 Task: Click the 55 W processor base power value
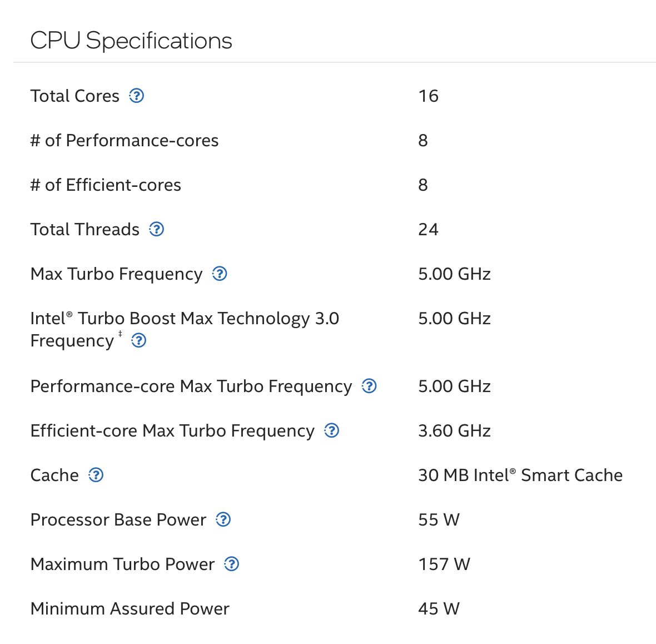coord(439,520)
